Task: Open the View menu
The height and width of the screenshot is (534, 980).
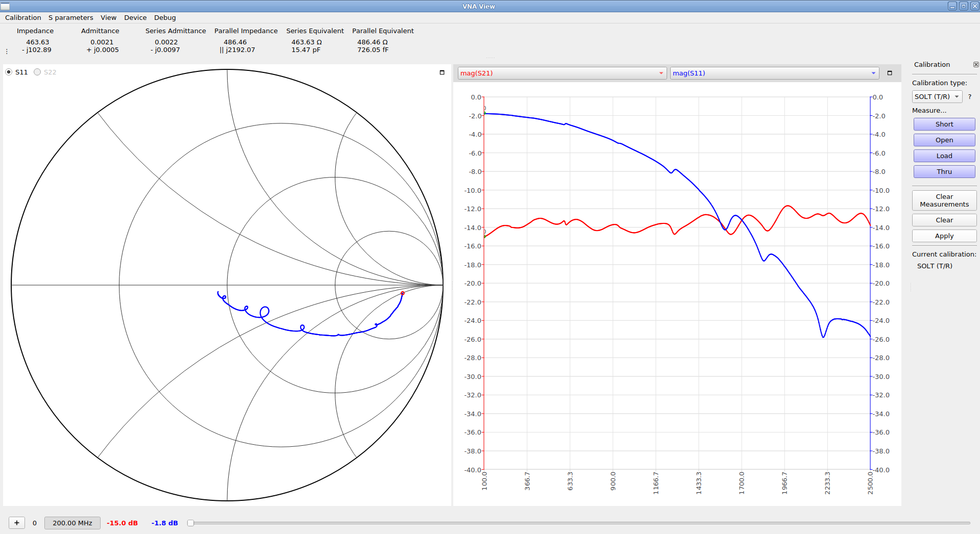Action: tap(108, 17)
